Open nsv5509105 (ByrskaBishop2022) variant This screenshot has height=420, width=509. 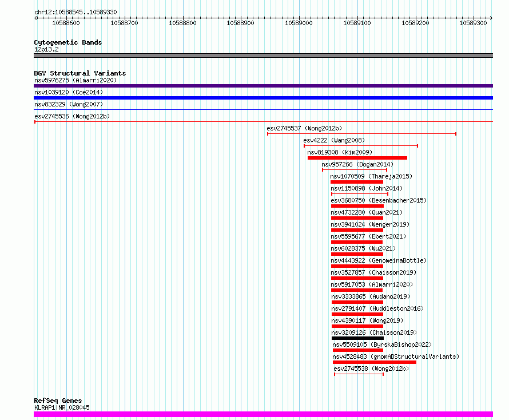point(382,344)
